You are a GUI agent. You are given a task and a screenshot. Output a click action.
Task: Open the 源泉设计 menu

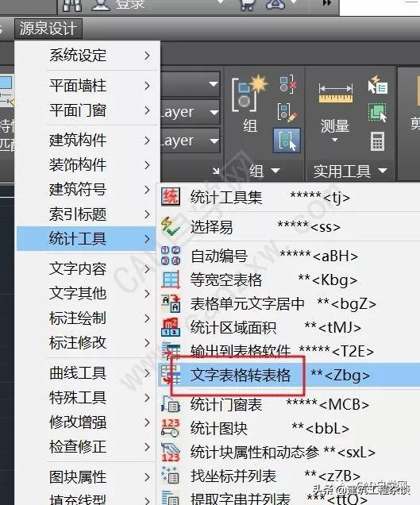tap(48, 29)
